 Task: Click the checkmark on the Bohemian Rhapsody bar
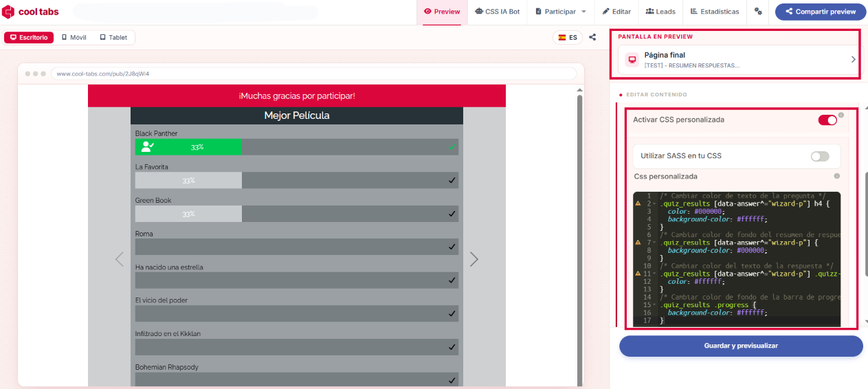452,380
